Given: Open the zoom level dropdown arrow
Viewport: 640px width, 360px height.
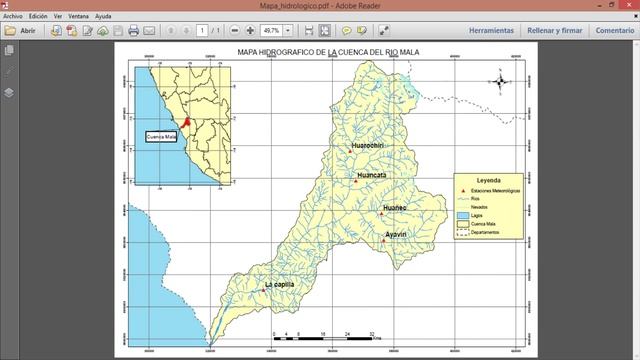Looking at the screenshot, I should (x=288, y=31).
